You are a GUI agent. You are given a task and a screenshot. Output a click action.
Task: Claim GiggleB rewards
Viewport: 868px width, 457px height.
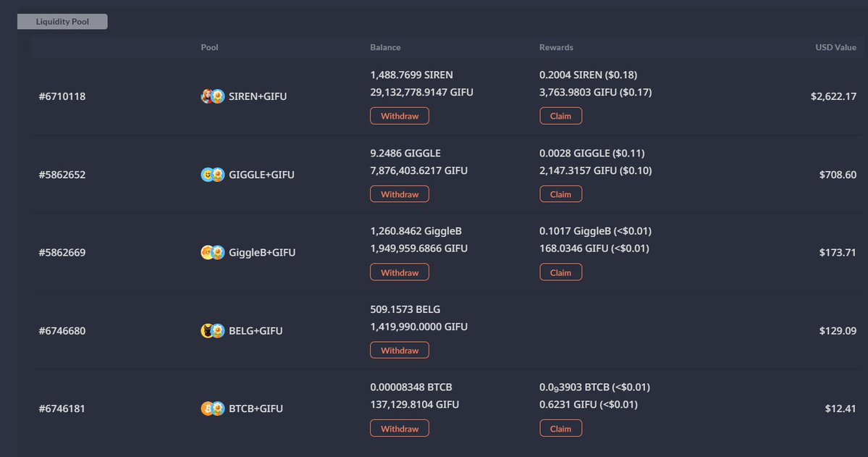[x=560, y=272]
